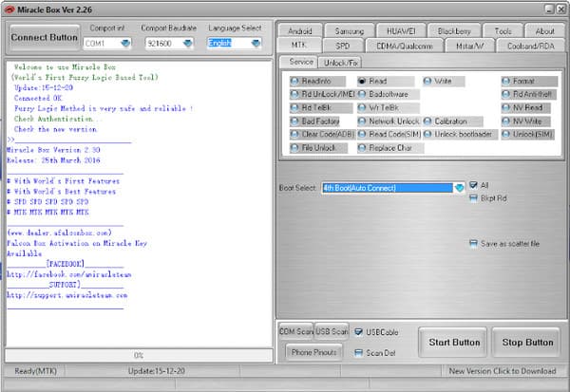Viewport: 570px width, 392px height.
Task: Expand the Boot Select dropdown arrow
Action: (460, 188)
